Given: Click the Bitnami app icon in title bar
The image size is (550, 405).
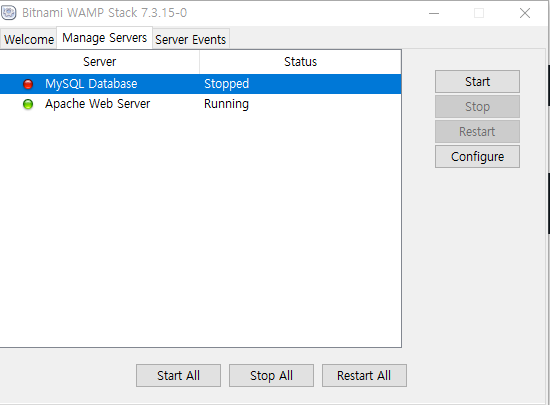Looking at the screenshot, I should tap(9, 13).
